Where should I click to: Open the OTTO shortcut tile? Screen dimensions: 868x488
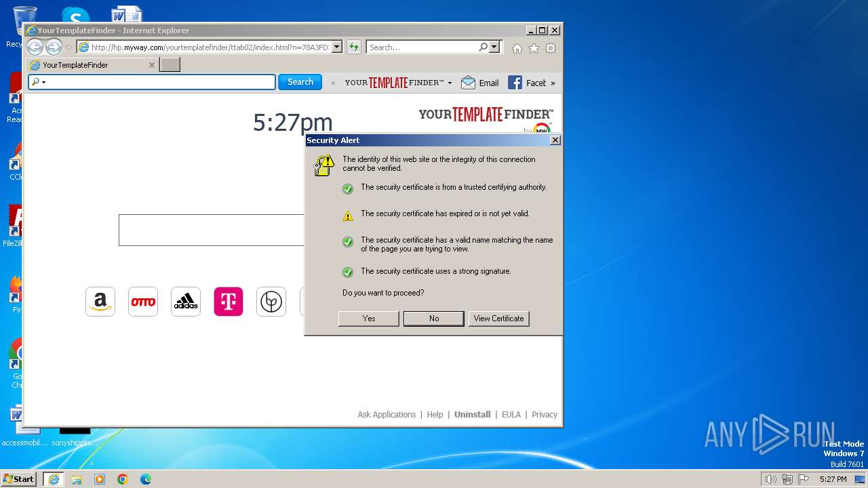[143, 302]
